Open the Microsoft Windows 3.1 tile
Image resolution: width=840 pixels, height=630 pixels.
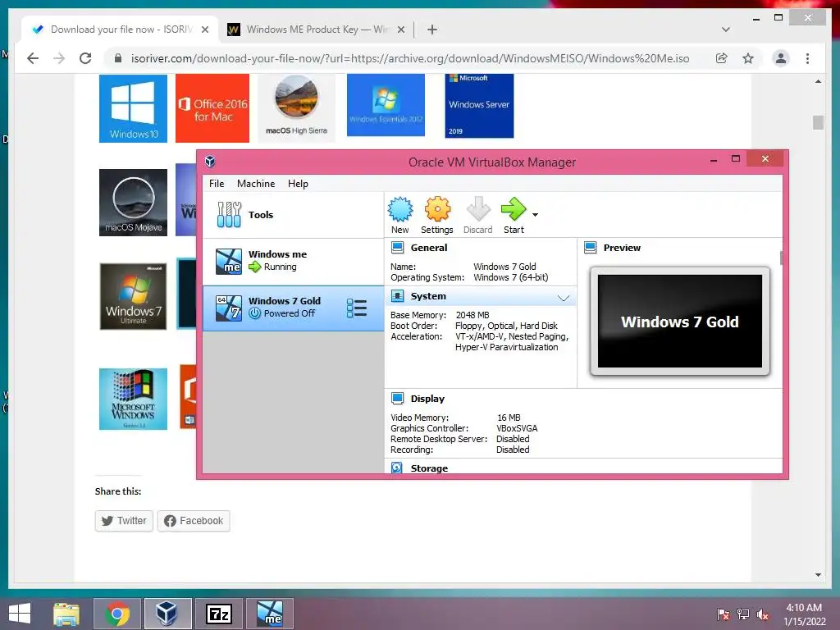pos(134,399)
